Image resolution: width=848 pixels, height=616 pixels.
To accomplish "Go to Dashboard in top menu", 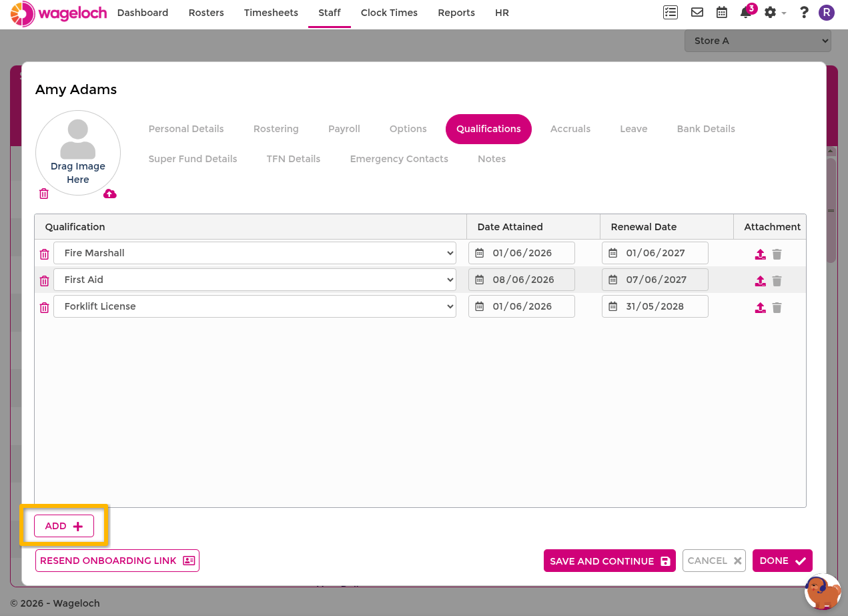I will coord(143,13).
